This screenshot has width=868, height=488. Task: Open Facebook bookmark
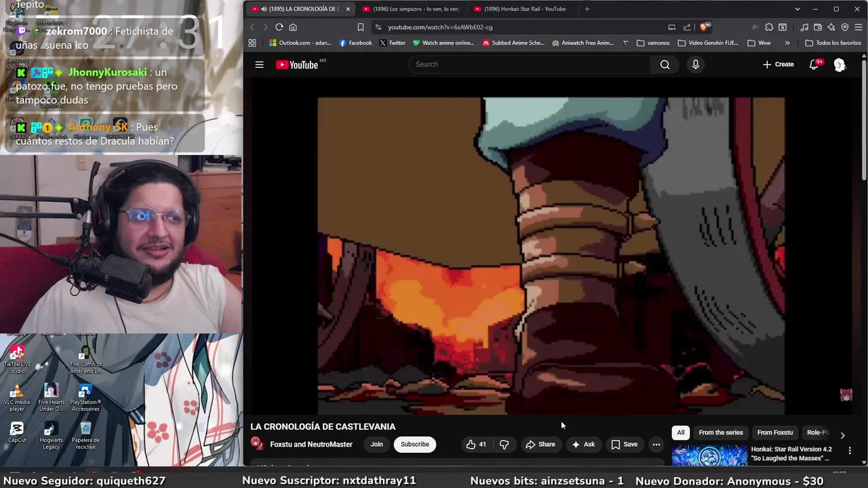(355, 43)
